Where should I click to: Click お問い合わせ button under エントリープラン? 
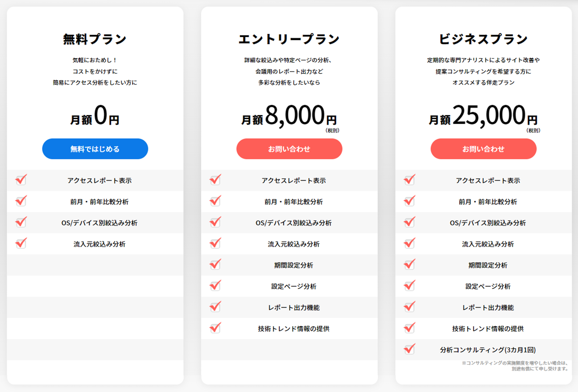coord(289,149)
